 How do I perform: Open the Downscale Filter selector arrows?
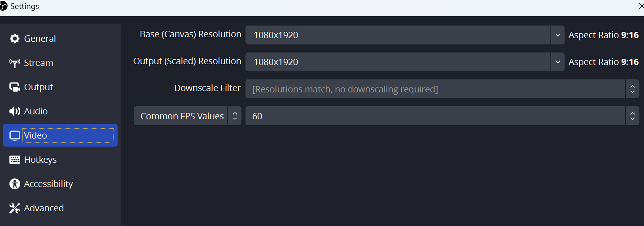point(632,89)
